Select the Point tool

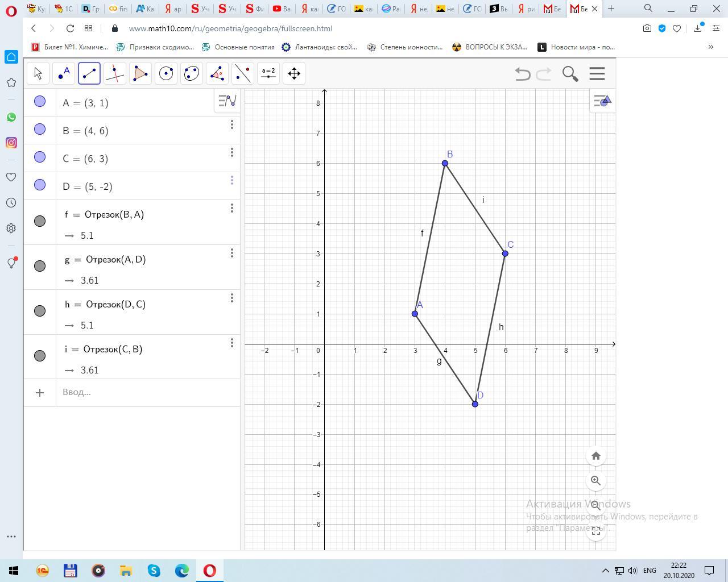point(64,73)
